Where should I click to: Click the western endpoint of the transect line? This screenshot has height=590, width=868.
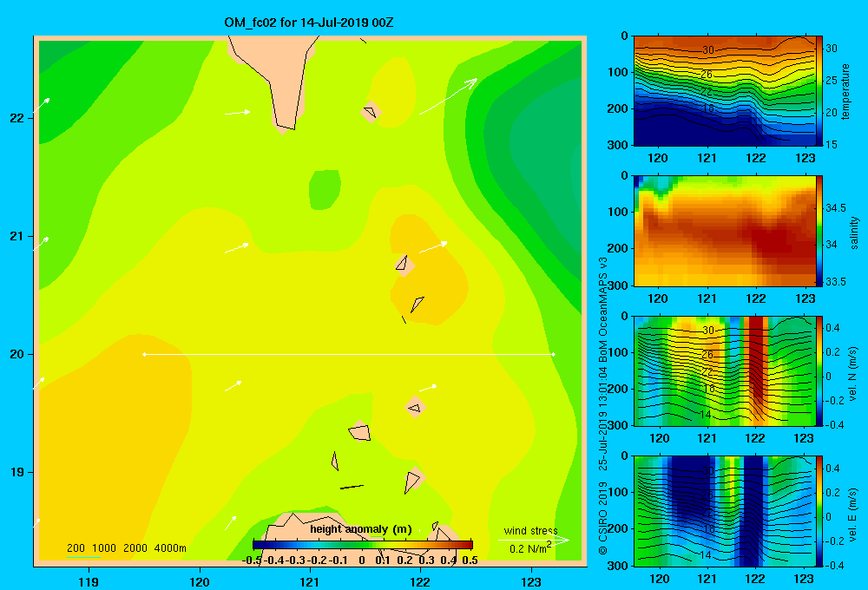pos(144,354)
